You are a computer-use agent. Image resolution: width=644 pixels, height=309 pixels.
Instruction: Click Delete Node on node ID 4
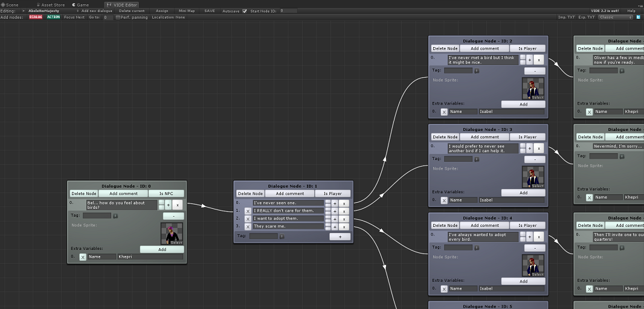[445, 225]
